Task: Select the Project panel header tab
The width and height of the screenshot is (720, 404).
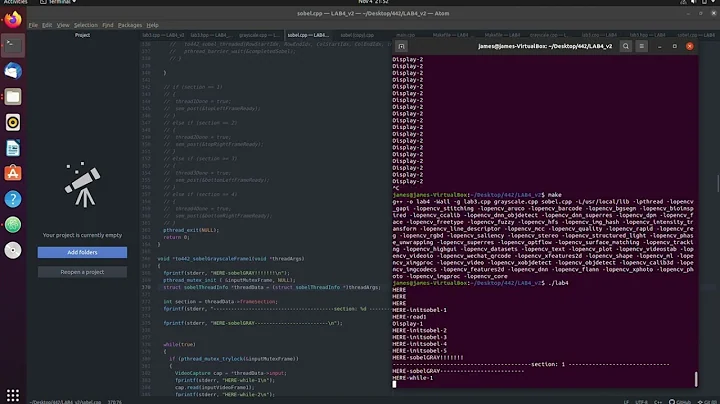Action: click(x=83, y=35)
